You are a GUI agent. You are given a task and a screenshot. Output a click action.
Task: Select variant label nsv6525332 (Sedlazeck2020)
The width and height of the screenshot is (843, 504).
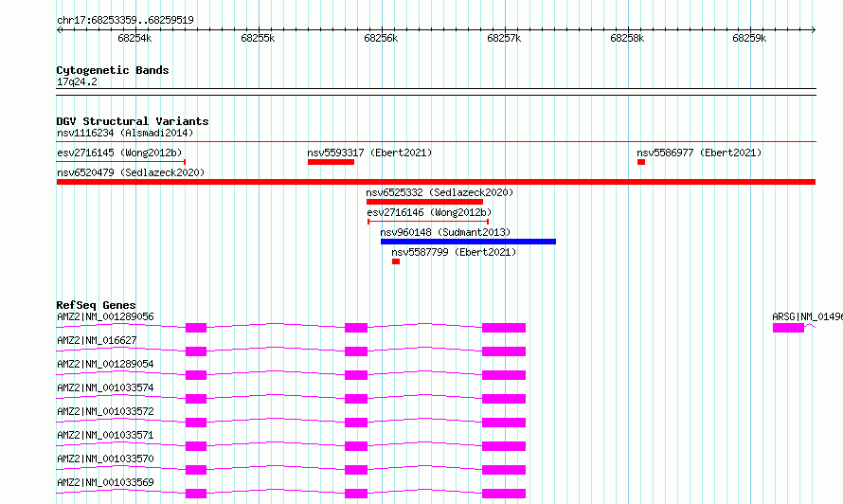pyautogui.click(x=439, y=192)
